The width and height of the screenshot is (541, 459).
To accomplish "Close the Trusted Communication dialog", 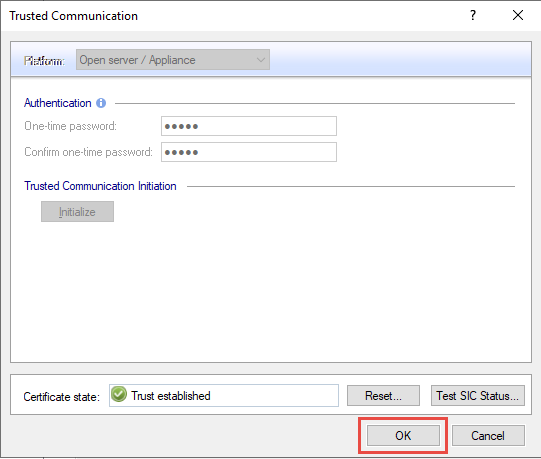I will coord(518,15).
